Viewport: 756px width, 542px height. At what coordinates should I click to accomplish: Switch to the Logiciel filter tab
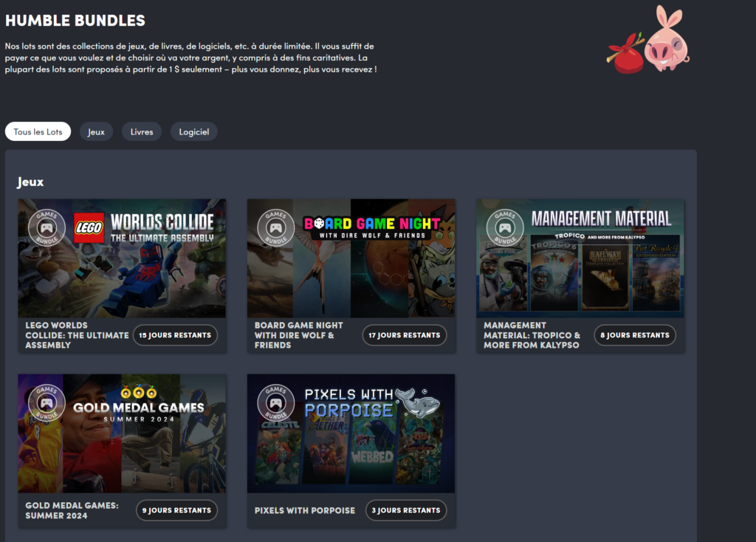point(194,131)
